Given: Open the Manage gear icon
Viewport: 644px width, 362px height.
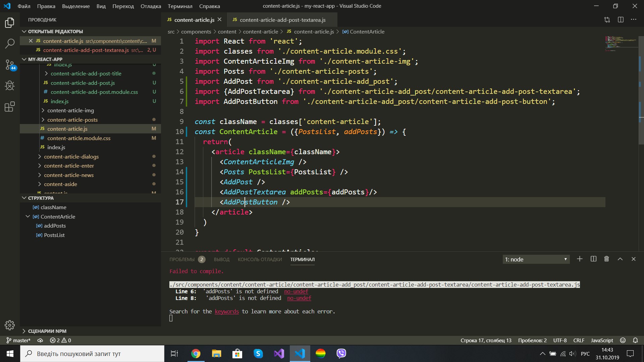Looking at the screenshot, I should [10, 325].
